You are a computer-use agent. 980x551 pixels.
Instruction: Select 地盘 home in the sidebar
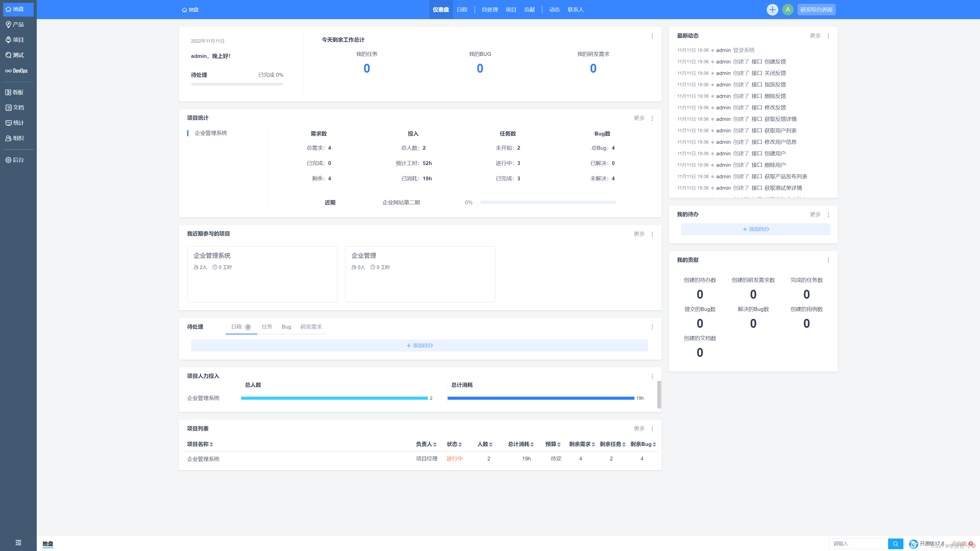click(x=18, y=9)
